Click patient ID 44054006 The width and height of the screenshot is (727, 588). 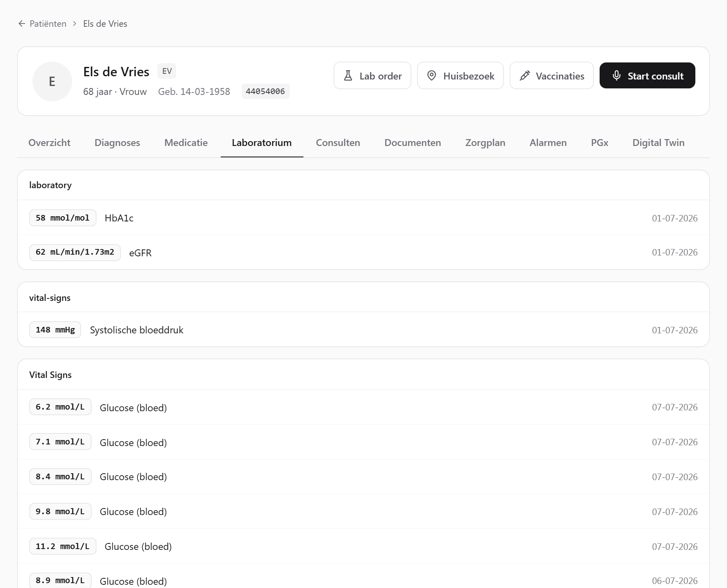(x=265, y=91)
